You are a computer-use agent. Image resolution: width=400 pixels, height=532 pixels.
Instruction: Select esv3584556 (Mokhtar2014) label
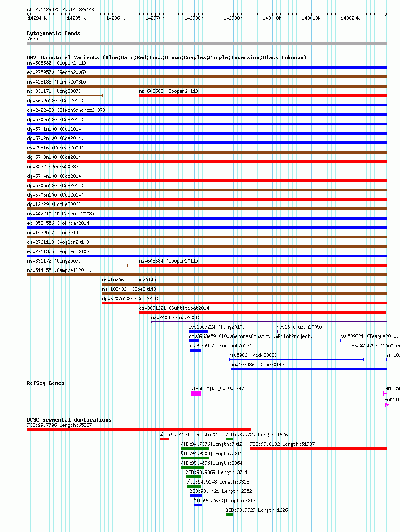(x=59, y=224)
